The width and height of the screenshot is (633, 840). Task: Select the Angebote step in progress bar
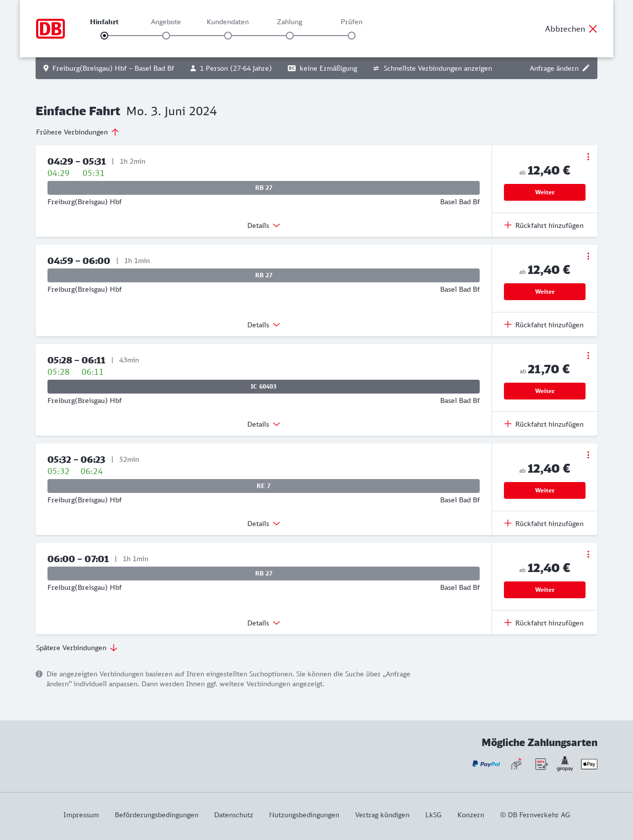pos(166,36)
